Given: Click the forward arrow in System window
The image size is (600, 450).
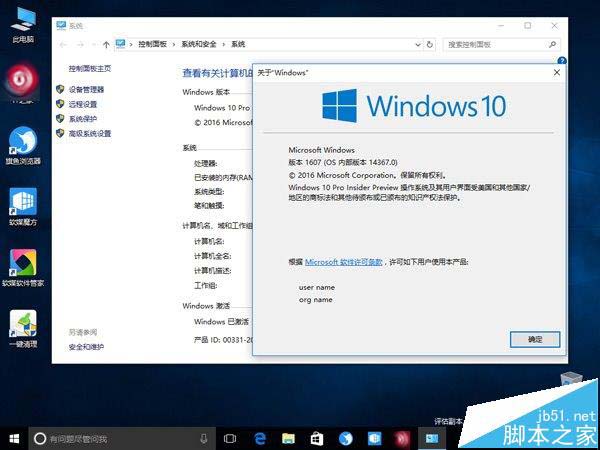Looking at the screenshot, I should pos(80,45).
